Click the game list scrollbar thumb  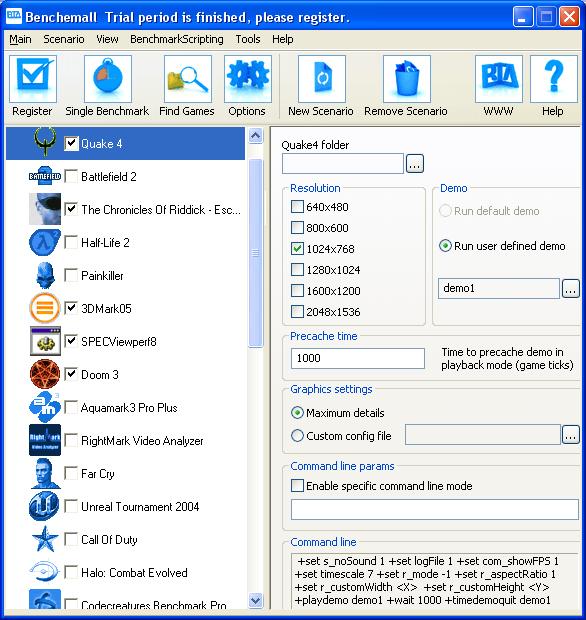click(x=255, y=253)
